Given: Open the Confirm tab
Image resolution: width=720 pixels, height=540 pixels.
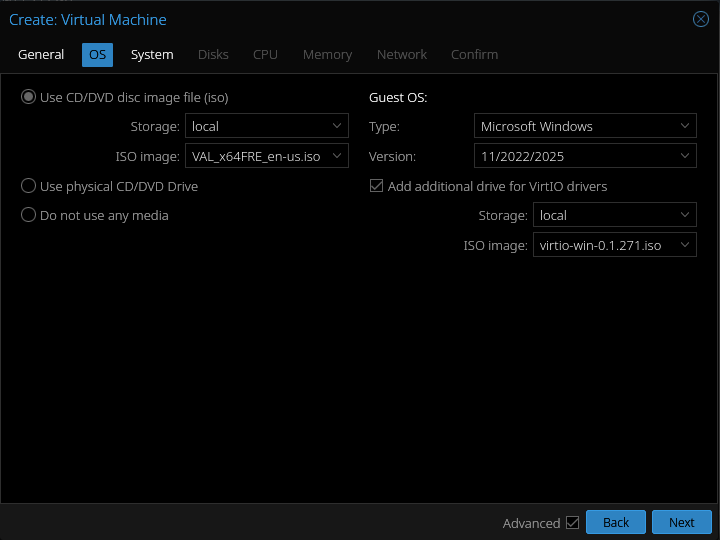Looking at the screenshot, I should coord(474,55).
